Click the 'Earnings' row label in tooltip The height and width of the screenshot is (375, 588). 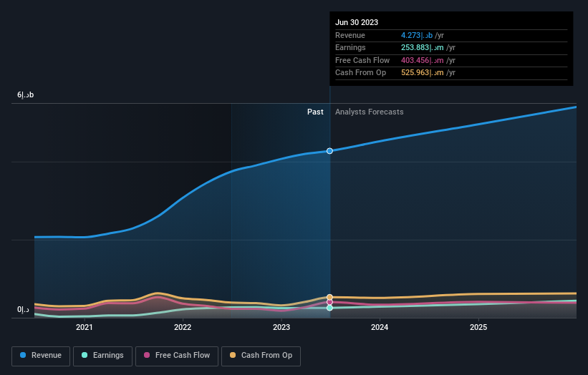click(350, 47)
